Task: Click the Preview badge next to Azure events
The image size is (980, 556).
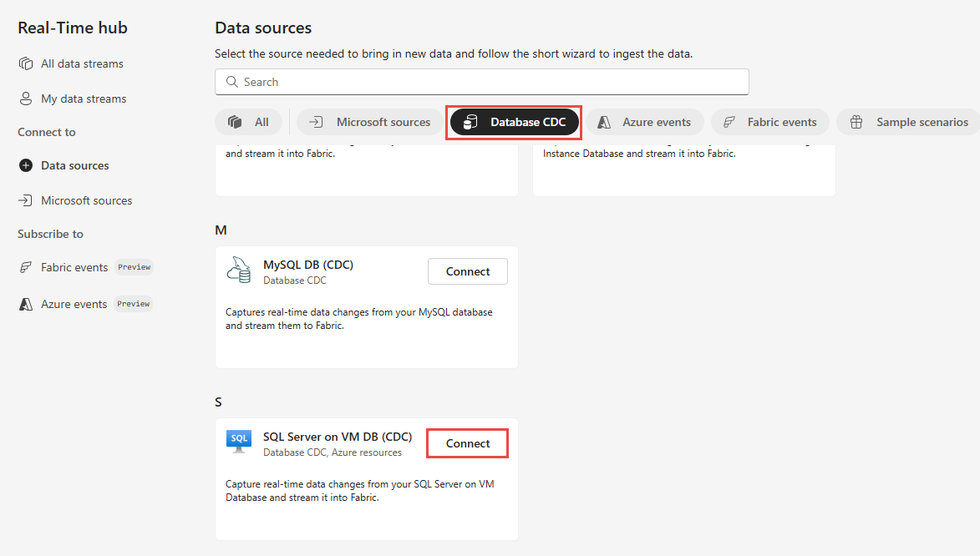Action: [x=134, y=304]
